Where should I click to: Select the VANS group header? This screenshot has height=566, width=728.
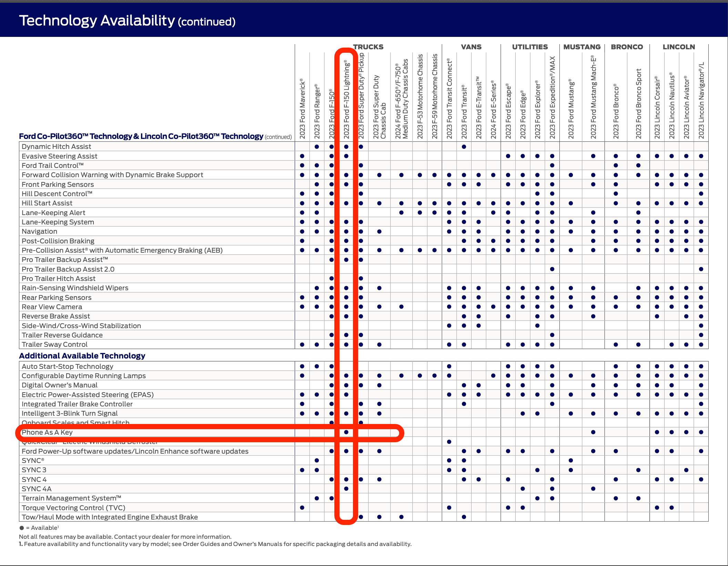pos(471,47)
